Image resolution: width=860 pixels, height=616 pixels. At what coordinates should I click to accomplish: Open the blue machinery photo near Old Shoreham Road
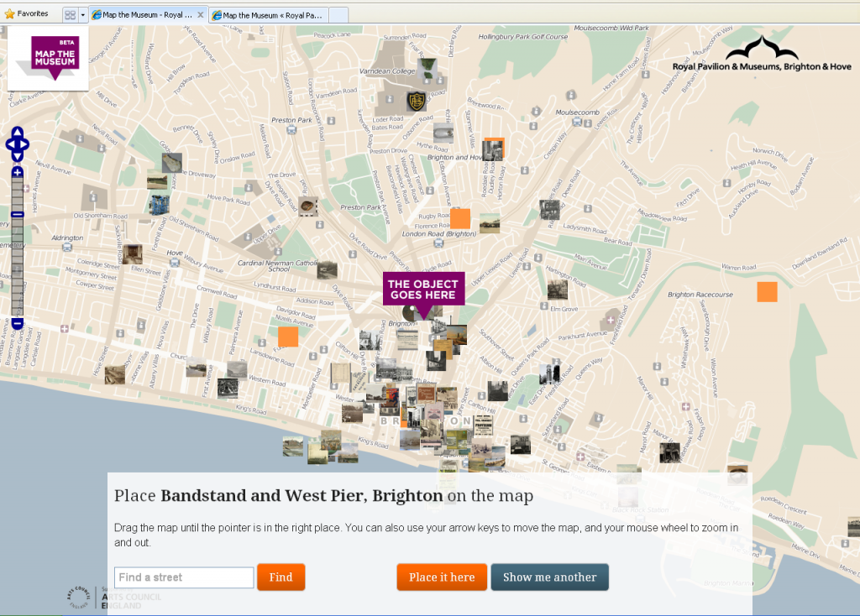(x=159, y=205)
